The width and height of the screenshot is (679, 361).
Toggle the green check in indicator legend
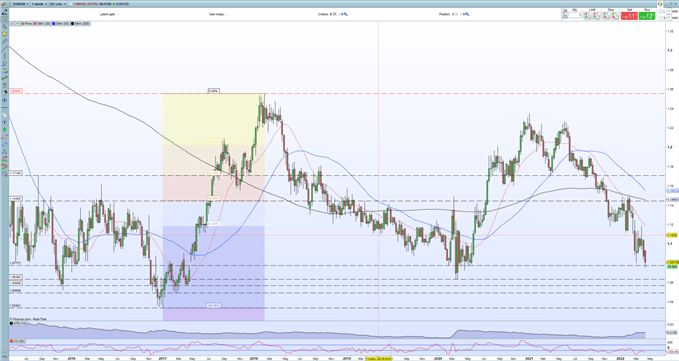click(x=17, y=24)
